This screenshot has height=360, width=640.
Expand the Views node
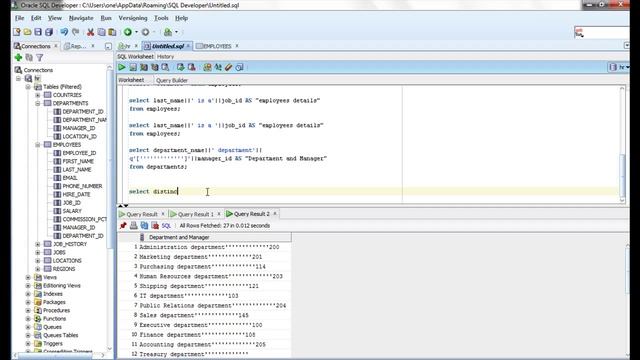point(28,277)
